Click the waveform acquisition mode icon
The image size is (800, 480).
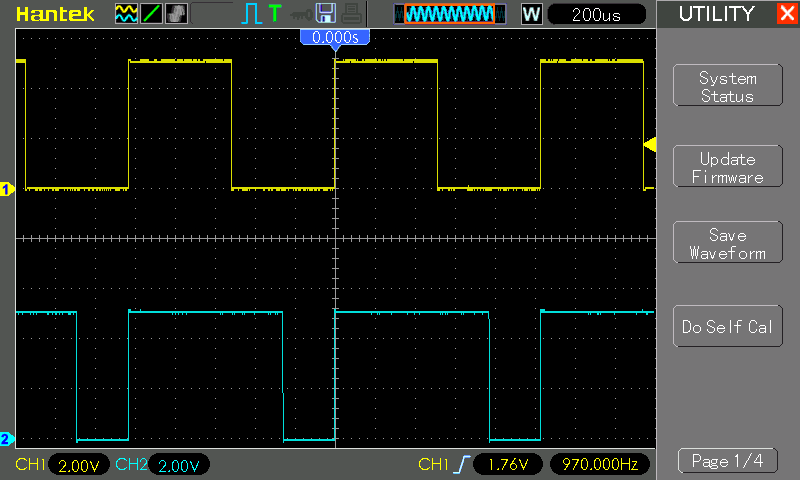126,14
